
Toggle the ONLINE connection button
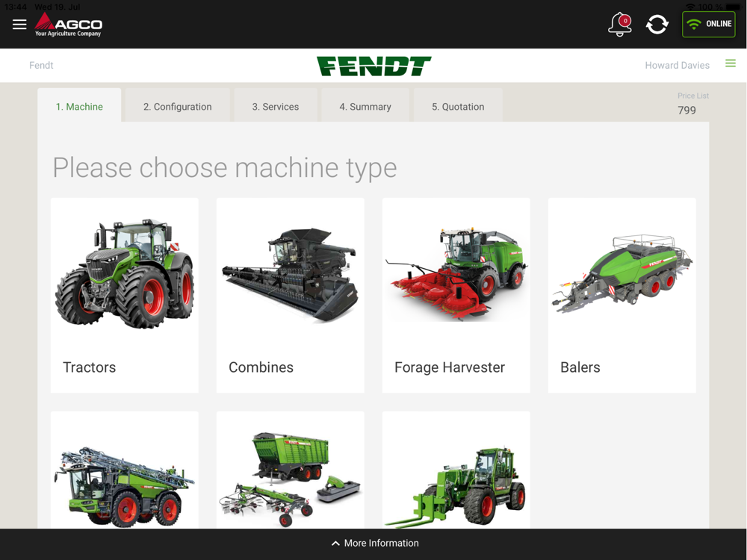pyautogui.click(x=708, y=25)
